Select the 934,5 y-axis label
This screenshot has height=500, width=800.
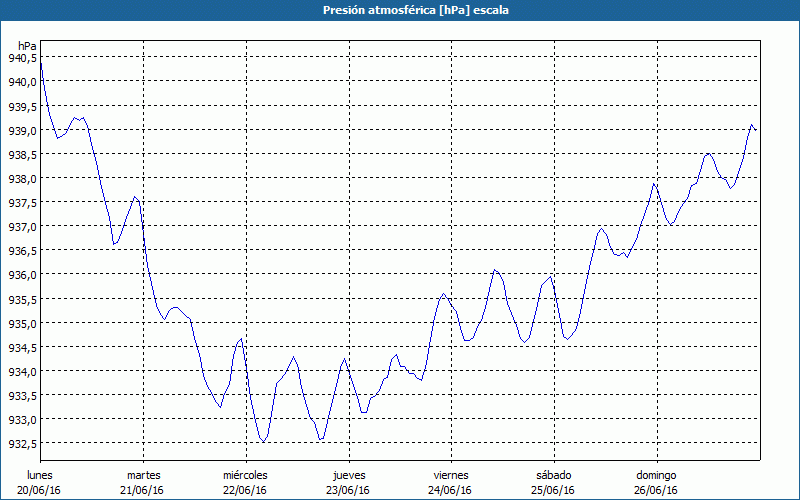pyautogui.click(x=22, y=348)
